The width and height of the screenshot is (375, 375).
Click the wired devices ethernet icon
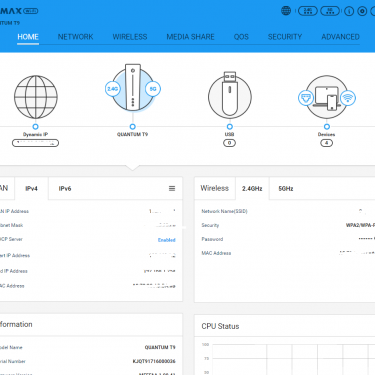coord(306,98)
